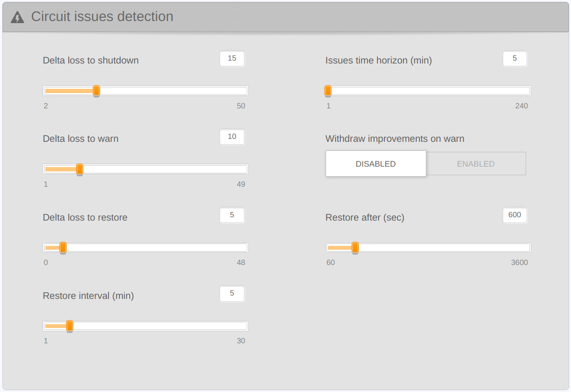Focus the Issues time horizon value field

(515, 58)
